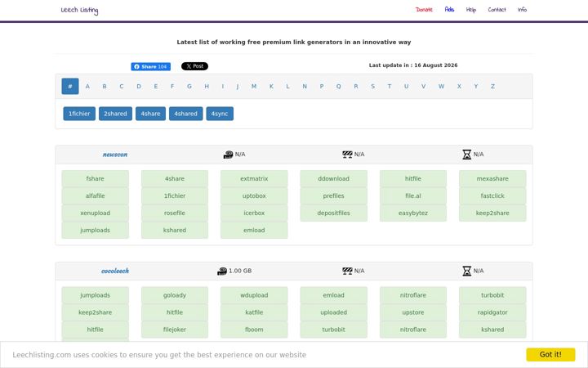Click mexashare under newscon
The width and height of the screenshot is (588, 368).
(492, 179)
